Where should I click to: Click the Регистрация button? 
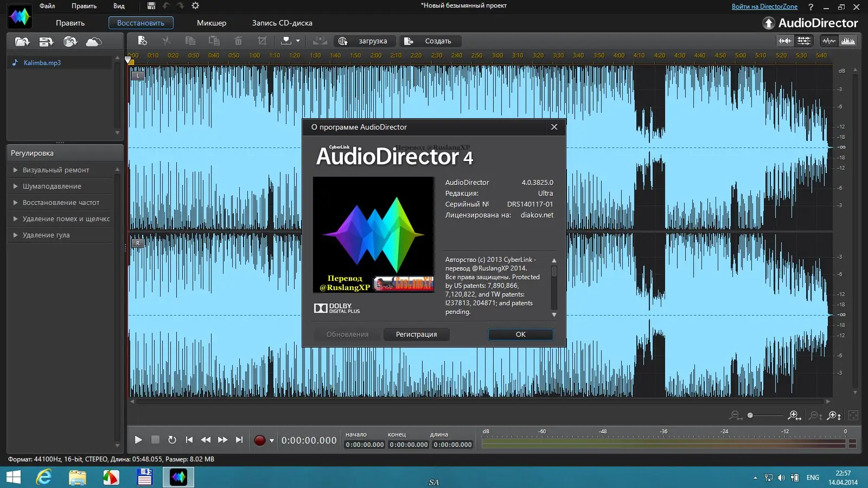point(416,334)
